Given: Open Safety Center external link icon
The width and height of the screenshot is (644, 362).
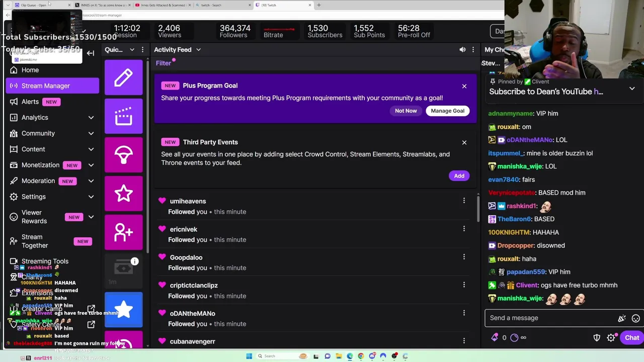Looking at the screenshot, I should coord(91,325).
